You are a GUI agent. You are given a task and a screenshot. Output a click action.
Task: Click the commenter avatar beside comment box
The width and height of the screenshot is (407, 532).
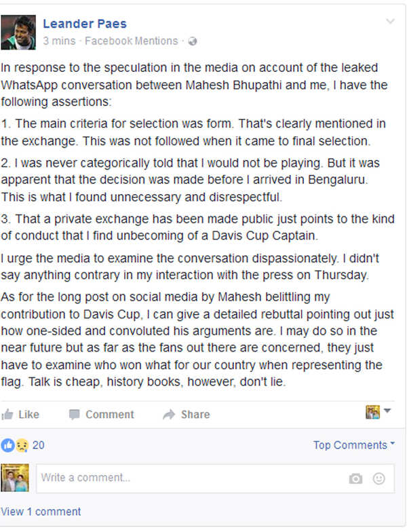pyautogui.click(x=15, y=478)
